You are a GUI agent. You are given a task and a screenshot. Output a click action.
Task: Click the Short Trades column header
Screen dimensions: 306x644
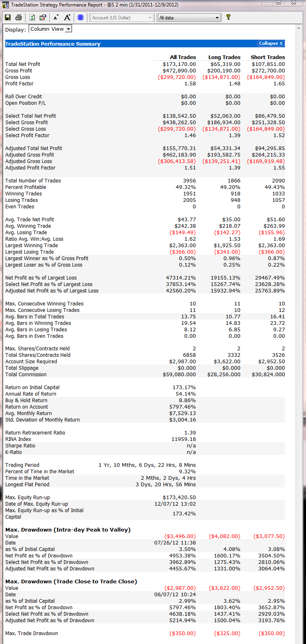coord(268,57)
